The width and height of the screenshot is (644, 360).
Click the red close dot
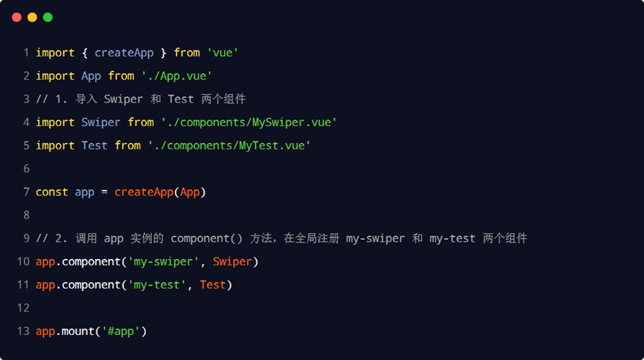pyautogui.click(x=16, y=17)
